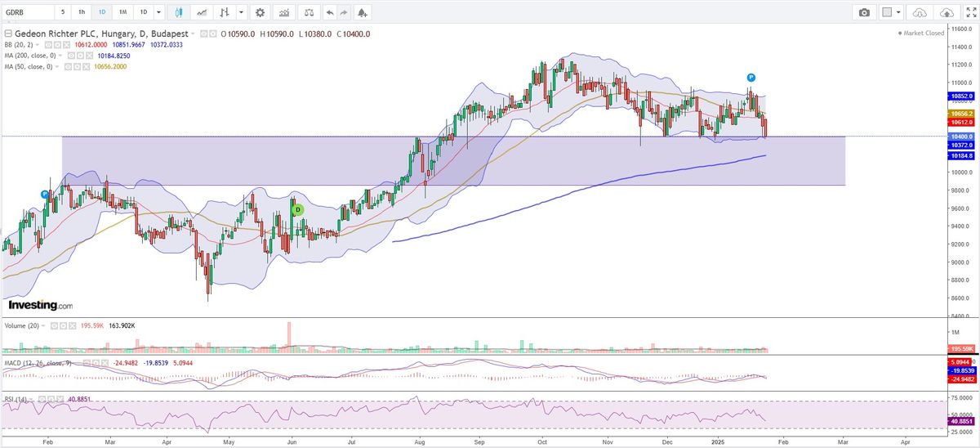Hide the MACD indicator
Image resolution: width=980 pixels, height=448 pixels.
[87, 363]
